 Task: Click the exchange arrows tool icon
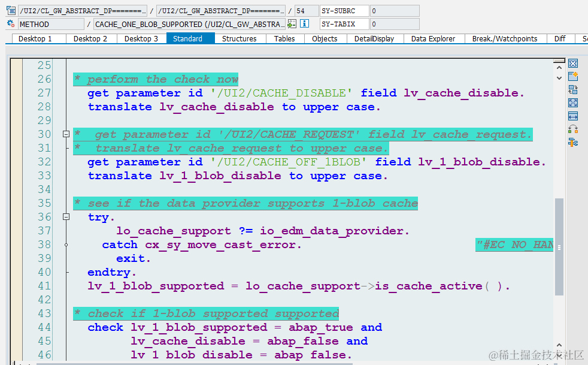[572, 129]
